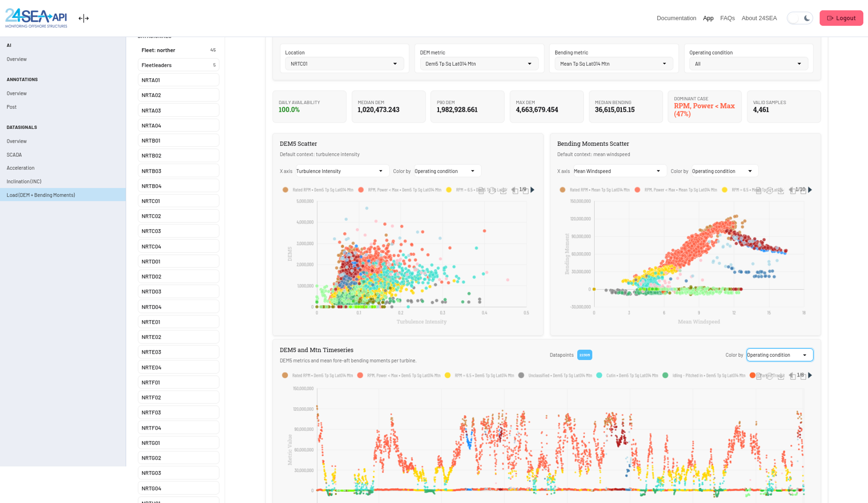Open the Operating condition filter dropdown
Screen dimensions: 868x503
coord(749,63)
